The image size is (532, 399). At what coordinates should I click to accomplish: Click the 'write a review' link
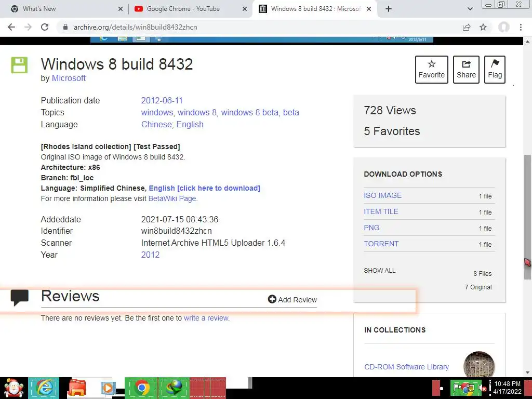coord(206,318)
